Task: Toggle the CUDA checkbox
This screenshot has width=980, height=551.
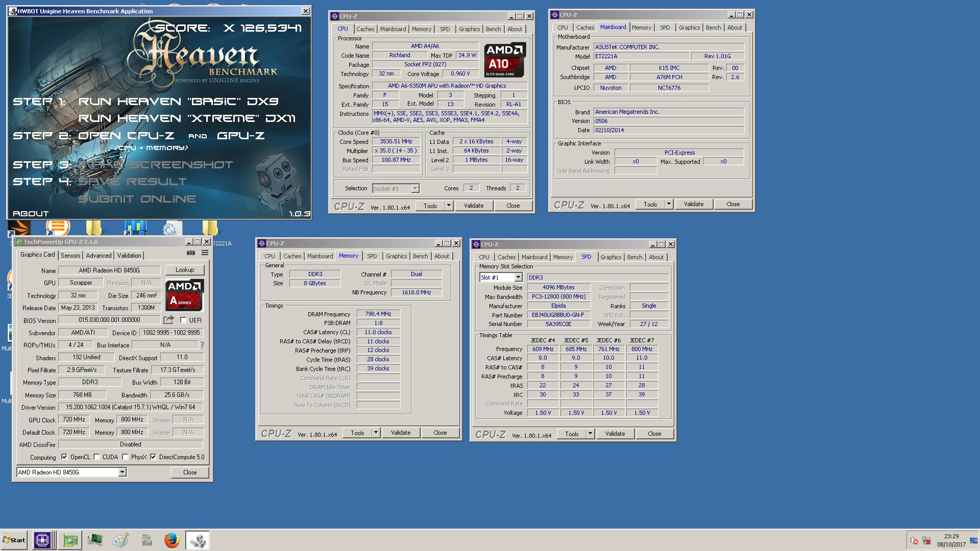Action: (x=96, y=457)
